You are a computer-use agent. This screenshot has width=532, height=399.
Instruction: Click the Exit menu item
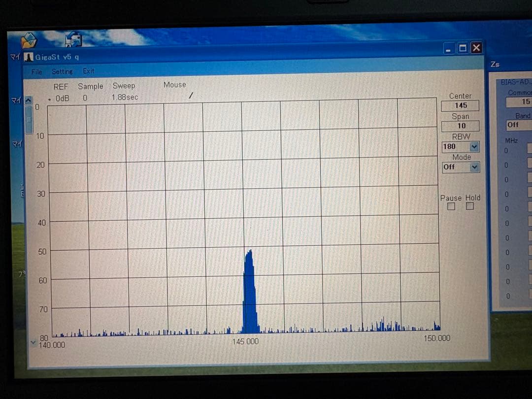point(89,71)
